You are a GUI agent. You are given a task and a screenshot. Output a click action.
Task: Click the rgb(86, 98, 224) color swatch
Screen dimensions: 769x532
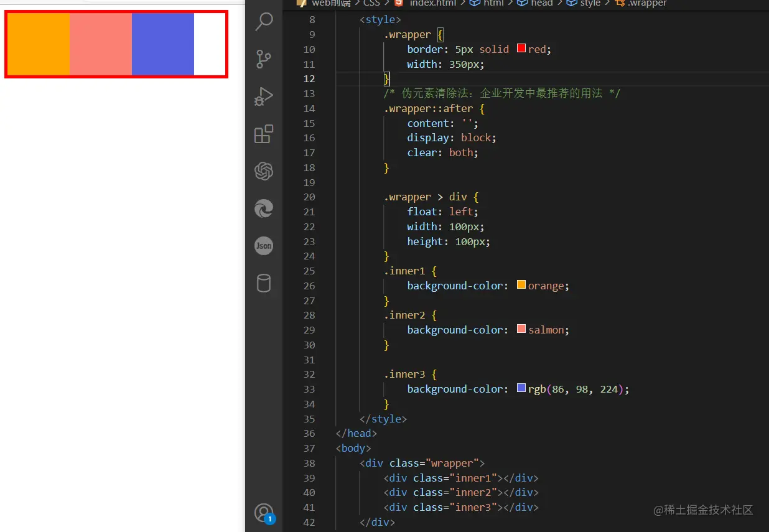pos(521,389)
